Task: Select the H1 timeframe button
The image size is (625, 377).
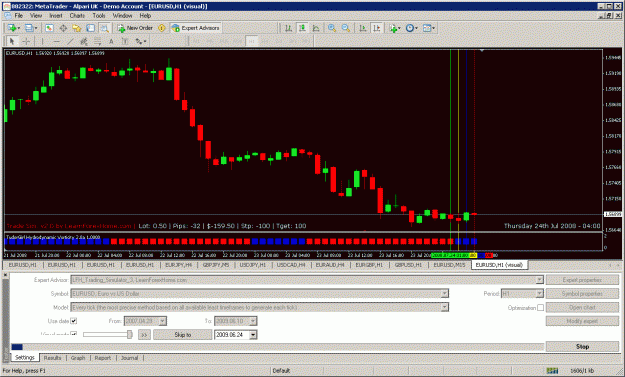Action: [252, 41]
